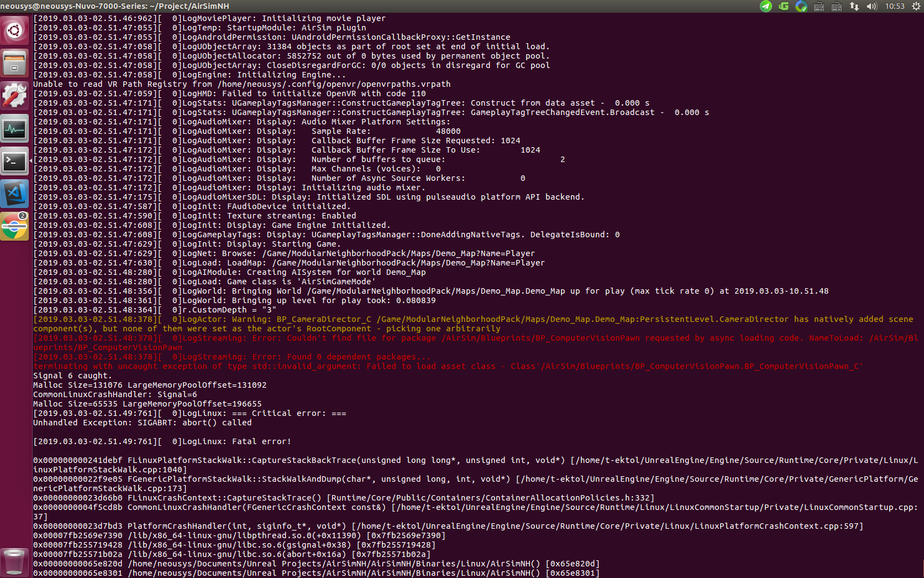Click 'LogHMD: Failed to initialize OpenVR' line
The image size is (924, 578).
point(229,93)
